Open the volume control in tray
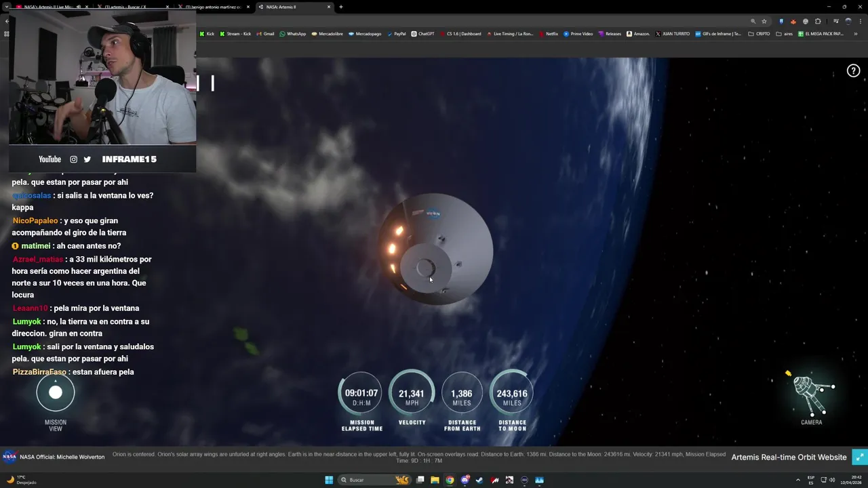Viewport: 868px width, 488px height. (x=833, y=480)
